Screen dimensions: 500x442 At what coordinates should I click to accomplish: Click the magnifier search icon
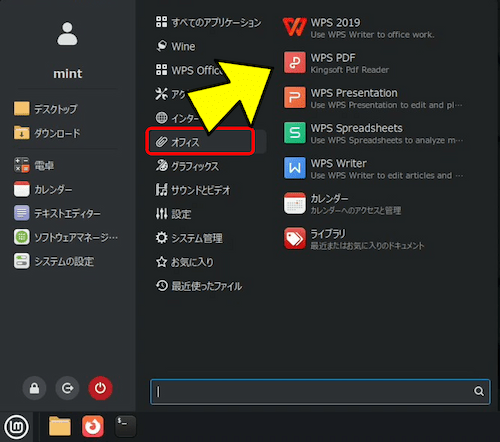[479, 391]
